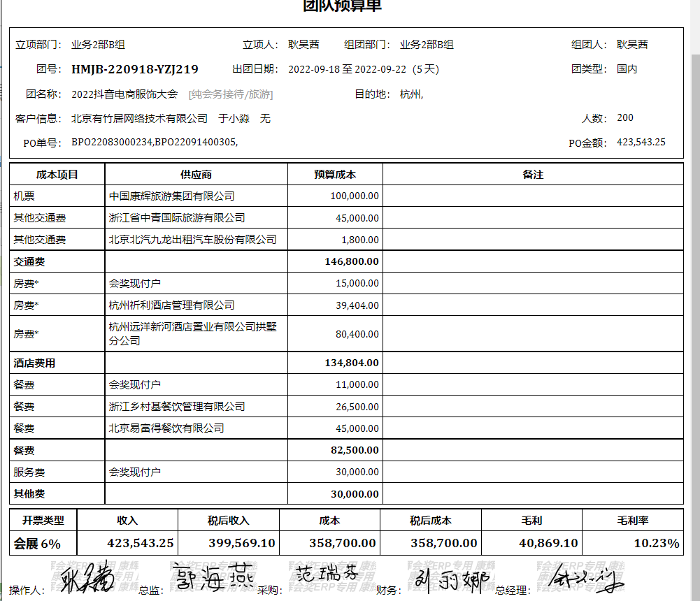
Task: Click supplier 浙江乡村基餐饮管理有限公司
Action: 177,407
